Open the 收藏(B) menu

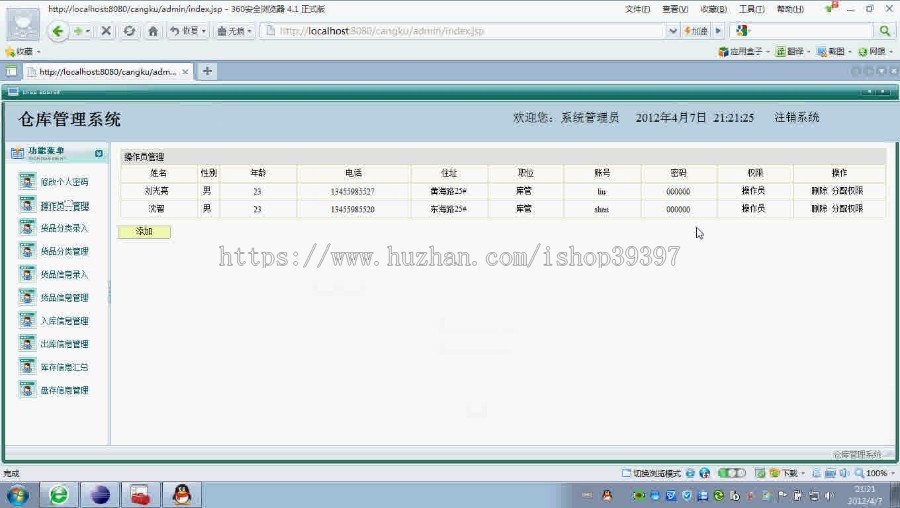coord(713,9)
